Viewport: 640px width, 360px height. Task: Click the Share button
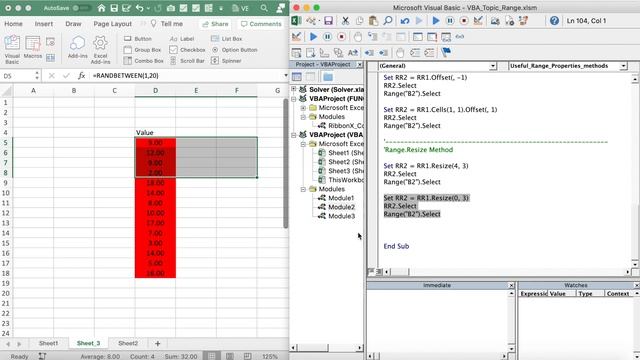point(216,24)
